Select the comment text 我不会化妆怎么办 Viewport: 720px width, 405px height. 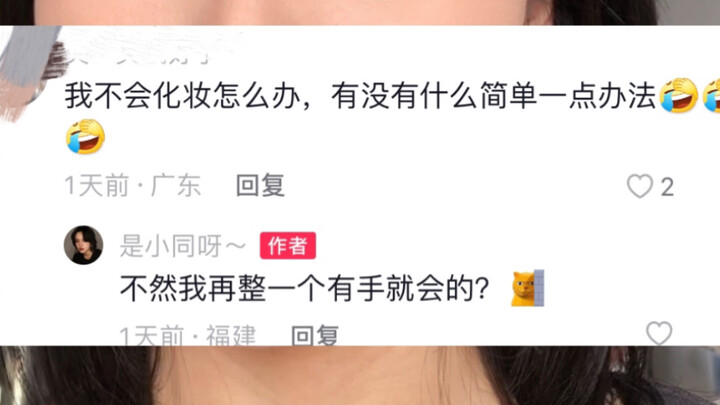click(x=182, y=96)
